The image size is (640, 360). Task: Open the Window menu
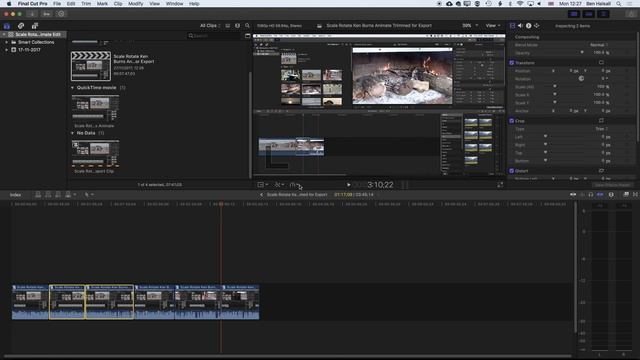(x=174, y=4)
